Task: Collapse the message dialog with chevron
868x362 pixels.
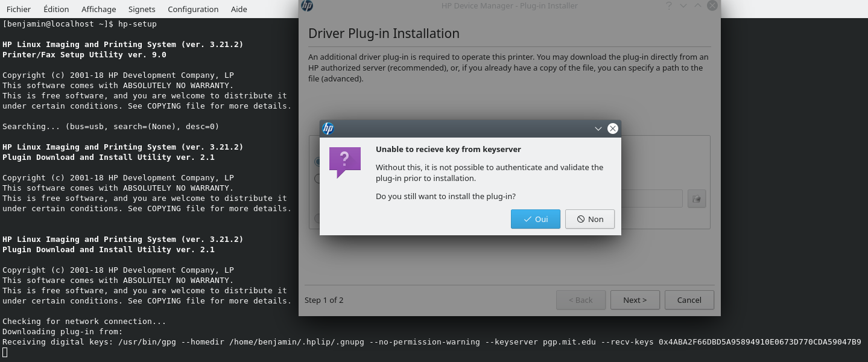Action: pyautogui.click(x=598, y=129)
